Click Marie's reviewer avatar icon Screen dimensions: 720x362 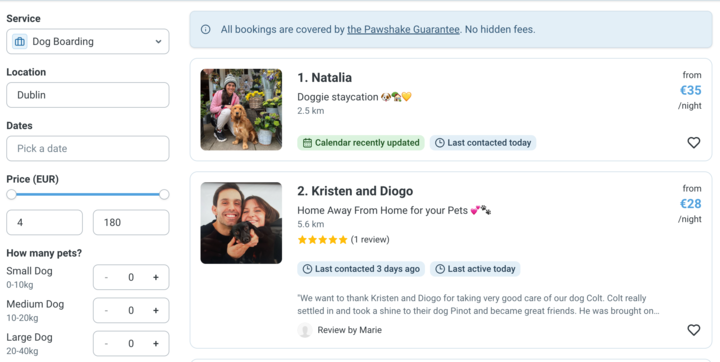point(304,330)
